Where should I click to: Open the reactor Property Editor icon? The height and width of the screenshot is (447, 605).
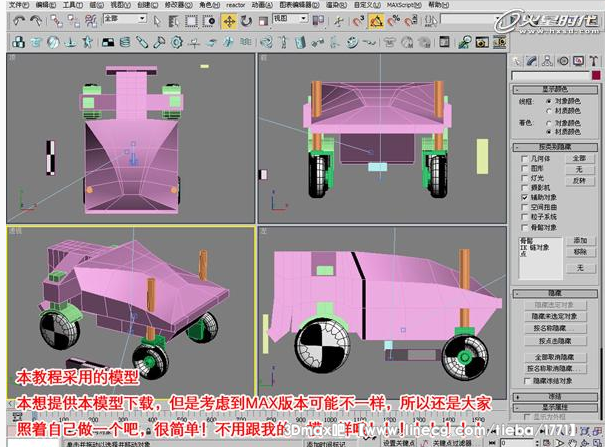(x=444, y=42)
